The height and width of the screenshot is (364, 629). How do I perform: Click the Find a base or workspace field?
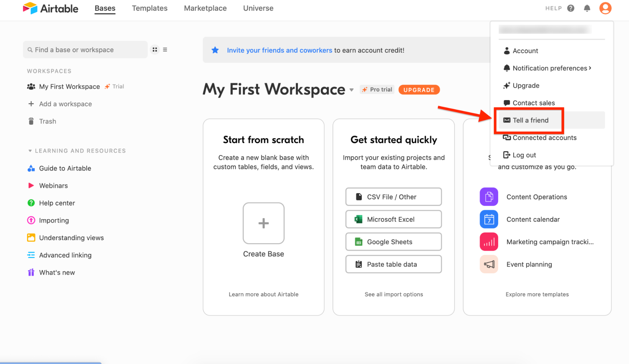(x=85, y=50)
